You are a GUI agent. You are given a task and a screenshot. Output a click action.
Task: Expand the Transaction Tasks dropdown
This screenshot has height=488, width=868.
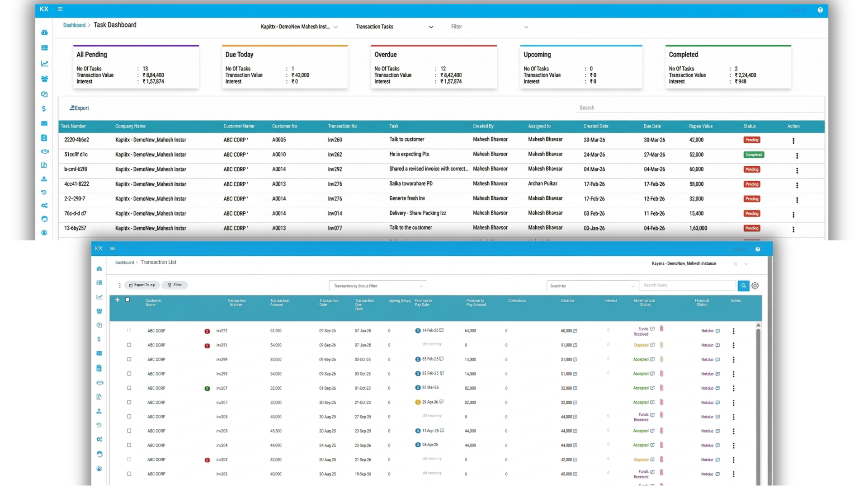tap(394, 27)
